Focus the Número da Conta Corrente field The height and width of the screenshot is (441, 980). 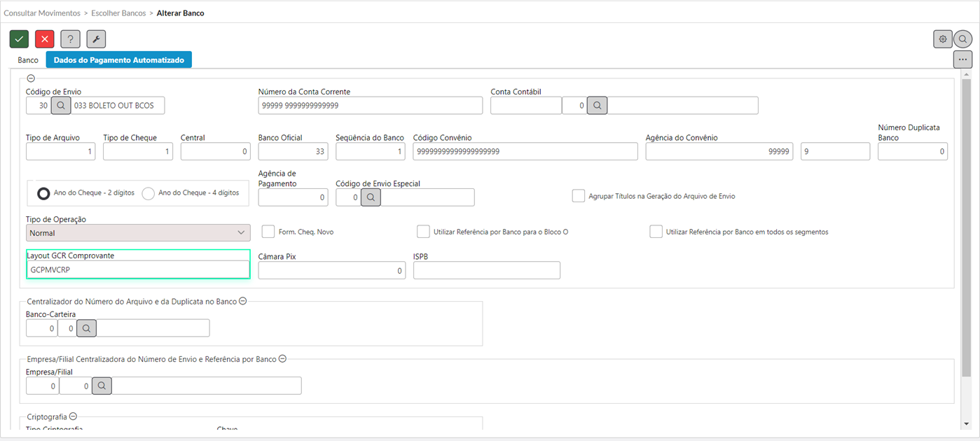tap(371, 105)
